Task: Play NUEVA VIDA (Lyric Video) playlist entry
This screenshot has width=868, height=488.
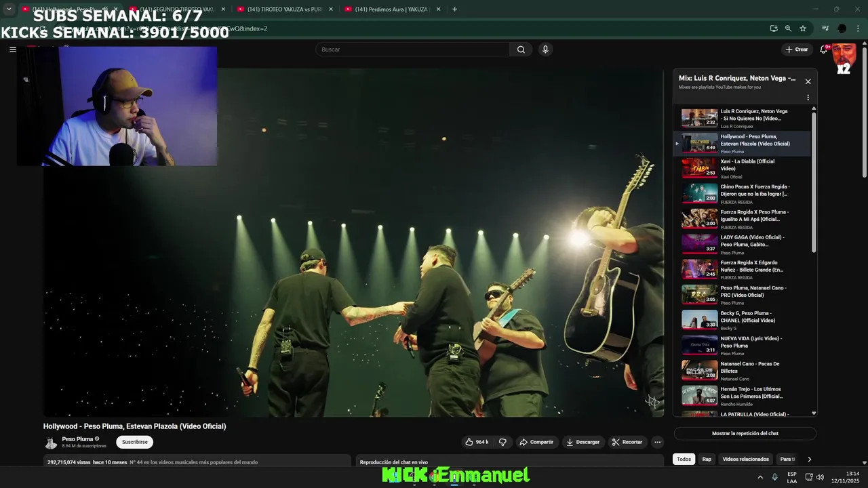Action: pyautogui.click(x=742, y=345)
